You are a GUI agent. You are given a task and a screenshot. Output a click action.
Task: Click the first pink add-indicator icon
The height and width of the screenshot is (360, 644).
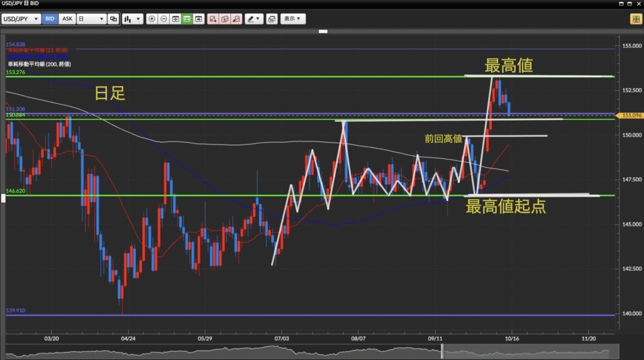click(x=213, y=19)
